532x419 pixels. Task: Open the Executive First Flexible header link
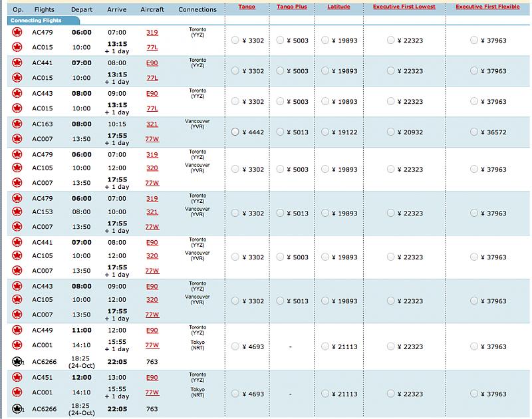(487, 7)
